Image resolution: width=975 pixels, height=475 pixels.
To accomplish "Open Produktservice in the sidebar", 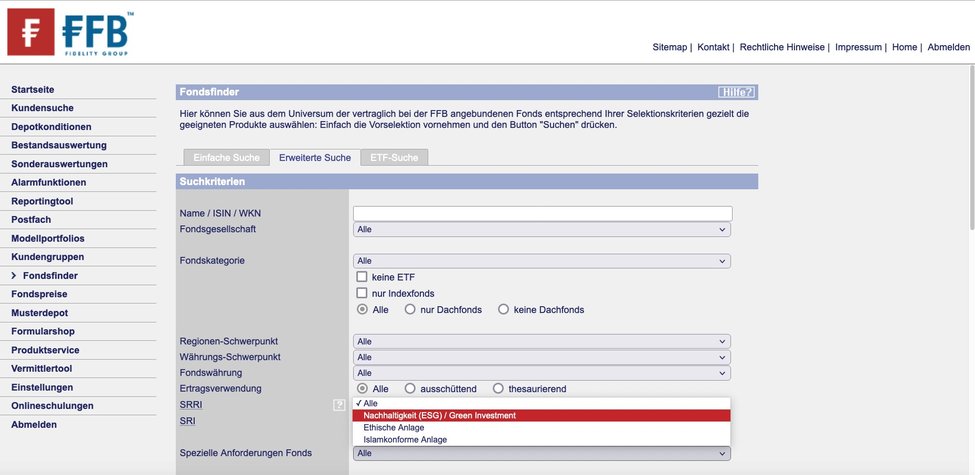I will [x=45, y=350].
